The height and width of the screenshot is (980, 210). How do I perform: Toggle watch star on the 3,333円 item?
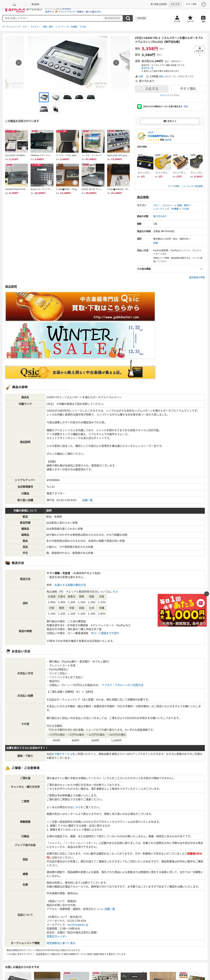[x=24, y=149]
